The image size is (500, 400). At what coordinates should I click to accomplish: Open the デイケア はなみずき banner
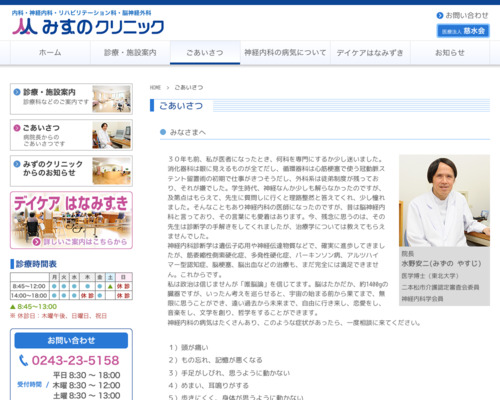pyautogui.click(x=71, y=220)
